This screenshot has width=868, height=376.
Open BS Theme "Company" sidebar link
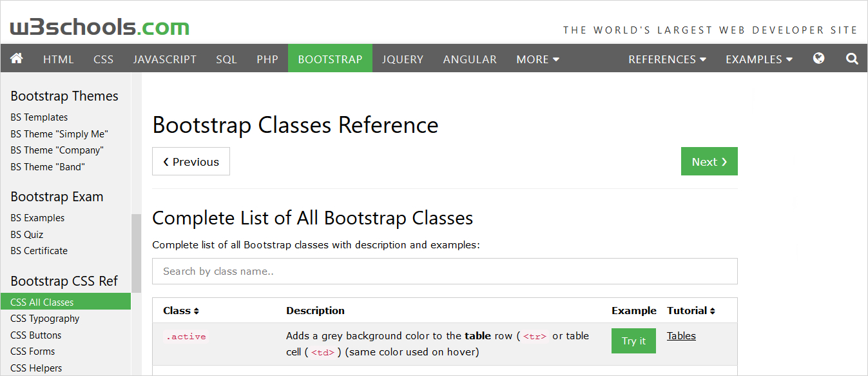(x=57, y=150)
